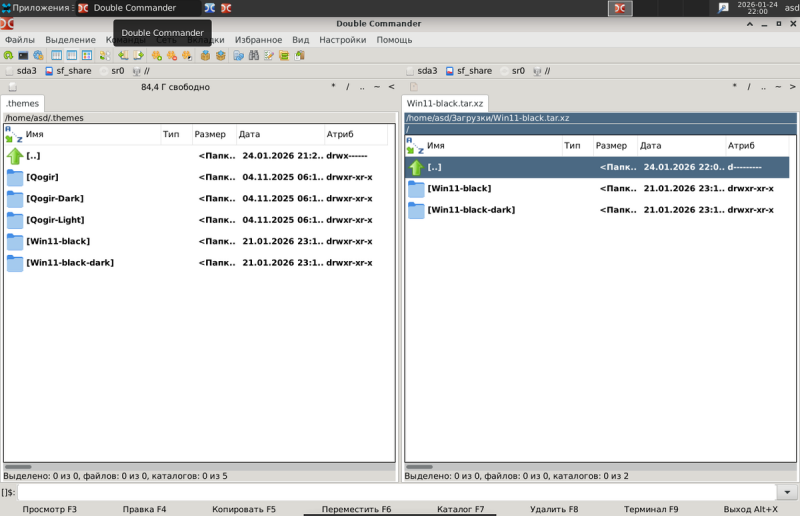
Task: Click Просмотр F3 button
Action: [49, 509]
